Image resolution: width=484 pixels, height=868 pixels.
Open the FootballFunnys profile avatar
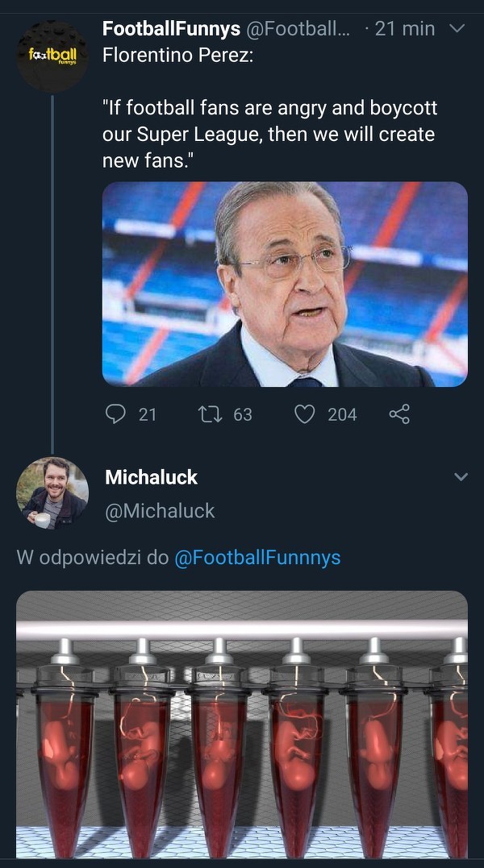pos(52,56)
